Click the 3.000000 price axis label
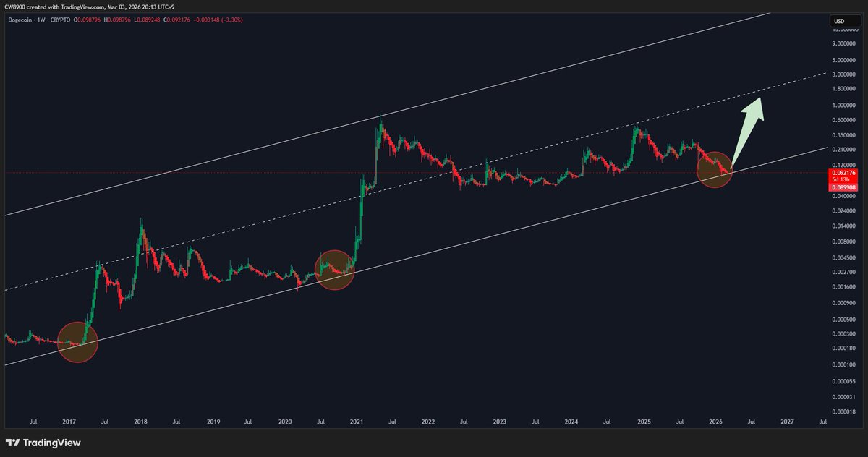This screenshot has width=868, height=457. pos(843,74)
